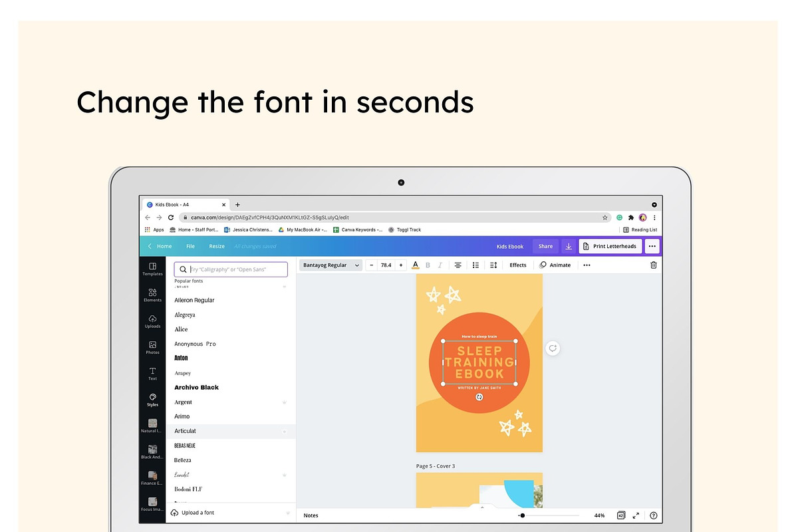Add a comment to the page
Viewport: 798px width, 532px height.
click(x=553, y=348)
